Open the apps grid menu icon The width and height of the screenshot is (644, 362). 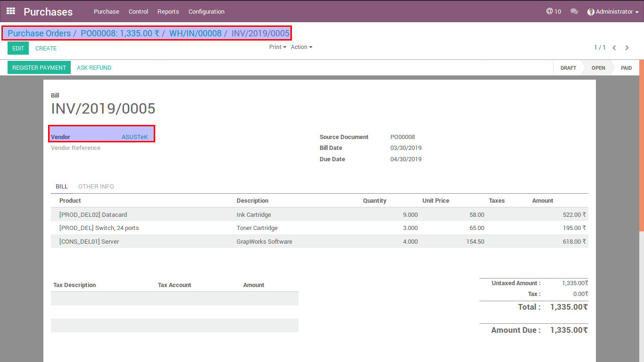(x=11, y=11)
